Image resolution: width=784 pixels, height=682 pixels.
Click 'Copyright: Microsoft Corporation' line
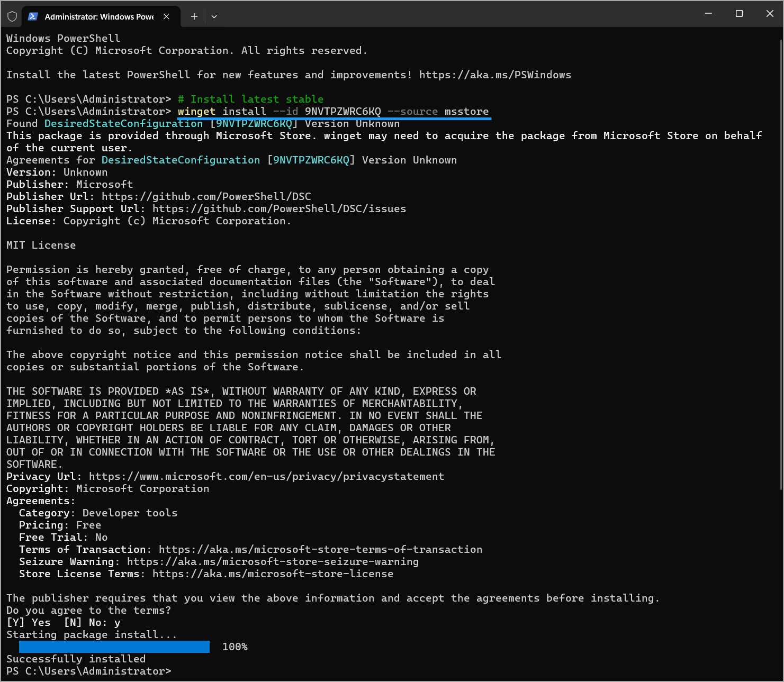(107, 488)
